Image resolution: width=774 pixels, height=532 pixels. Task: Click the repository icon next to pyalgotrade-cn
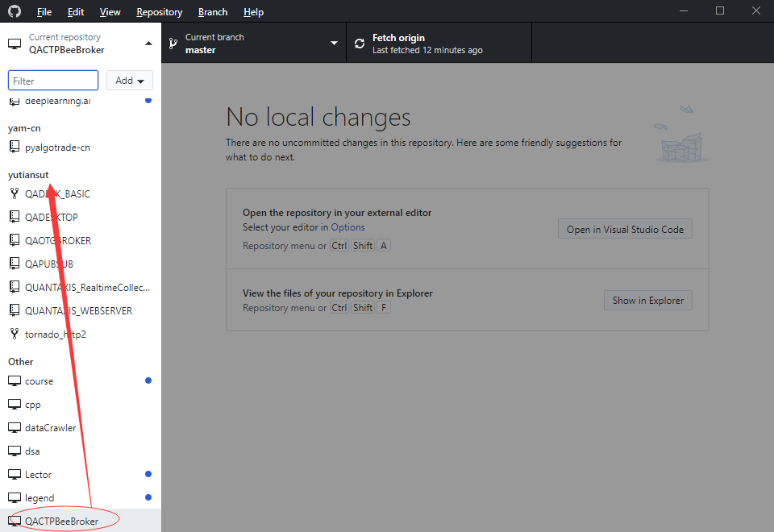[x=14, y=147]
